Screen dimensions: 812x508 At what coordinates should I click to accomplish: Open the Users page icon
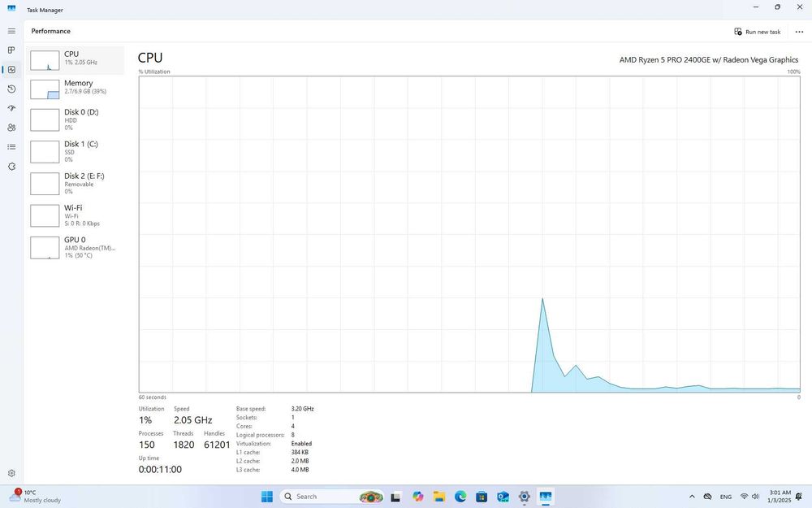11,128
